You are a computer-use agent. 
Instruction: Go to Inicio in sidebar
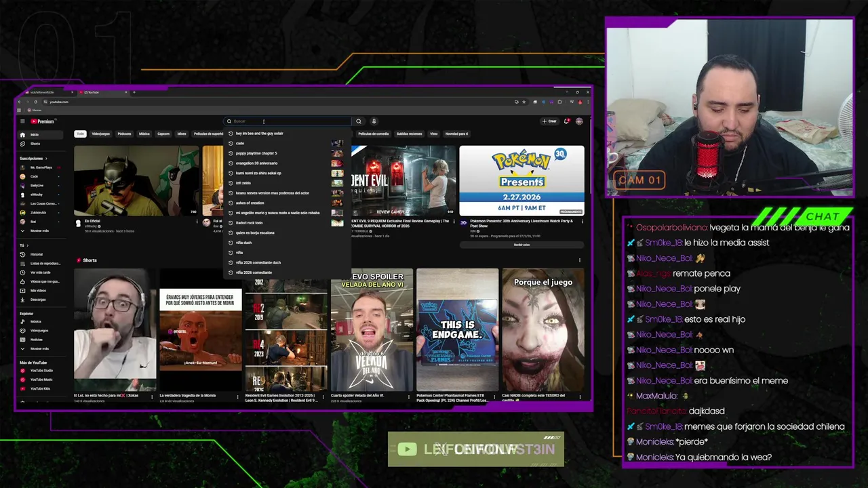(41, 135)
